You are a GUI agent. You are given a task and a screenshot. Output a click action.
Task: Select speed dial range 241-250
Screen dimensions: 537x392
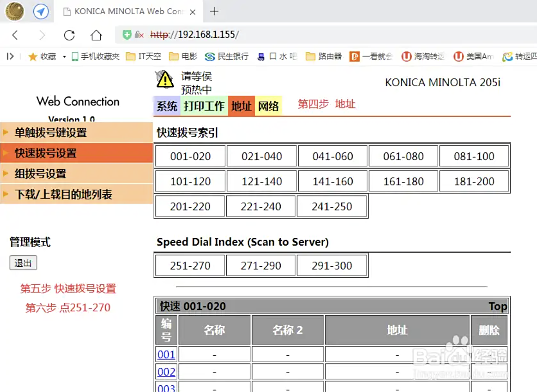(332, 206)
